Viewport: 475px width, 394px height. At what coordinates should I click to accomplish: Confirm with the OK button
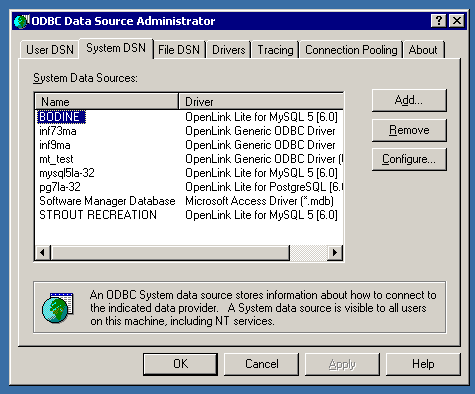(180, 364)
